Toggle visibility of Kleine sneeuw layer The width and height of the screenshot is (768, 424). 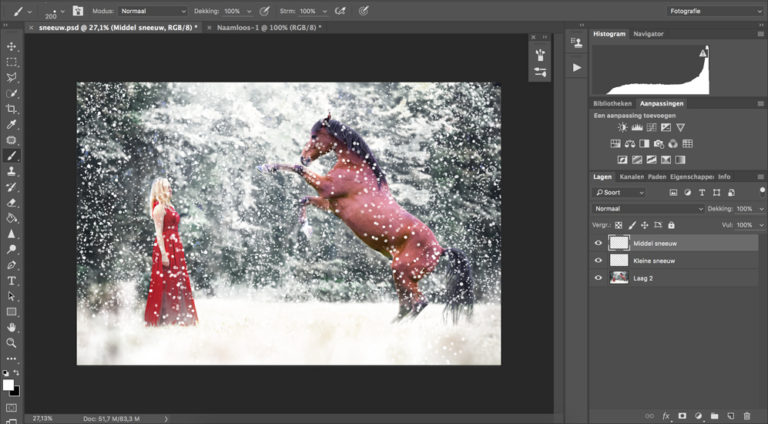coord(599,260)
